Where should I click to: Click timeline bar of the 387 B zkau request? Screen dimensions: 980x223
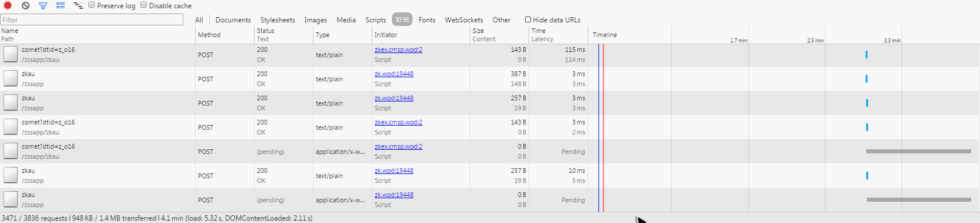coord(866,78)
